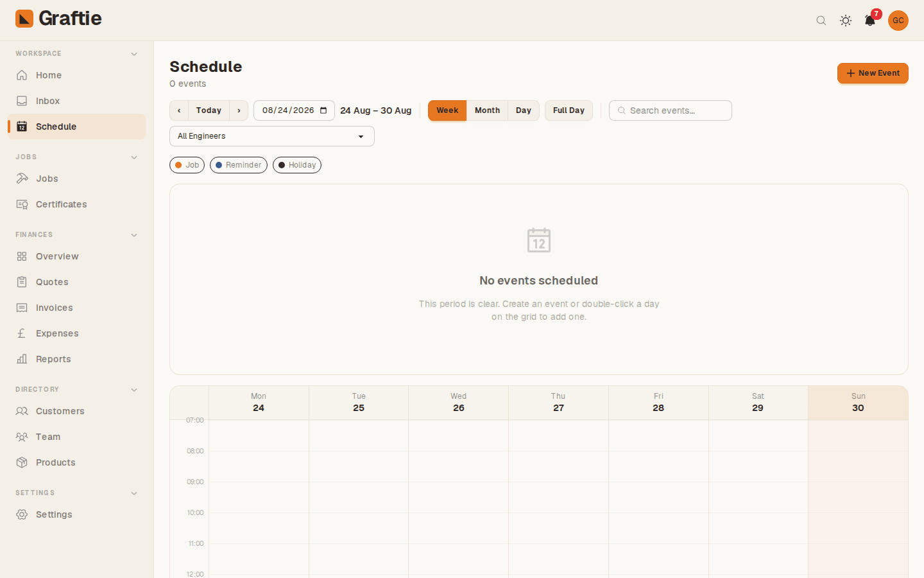Select the Wed 26 column header
Screen dimensions: 924x578
pyautogui.click(x=459, y=403)
